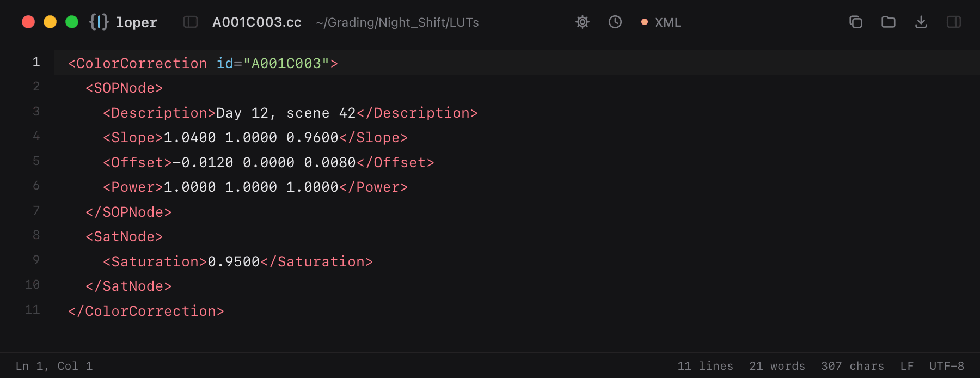This screenshot has height=378, width=980.
Task: Open the XML language selector
Action: (x=661, y=22)
